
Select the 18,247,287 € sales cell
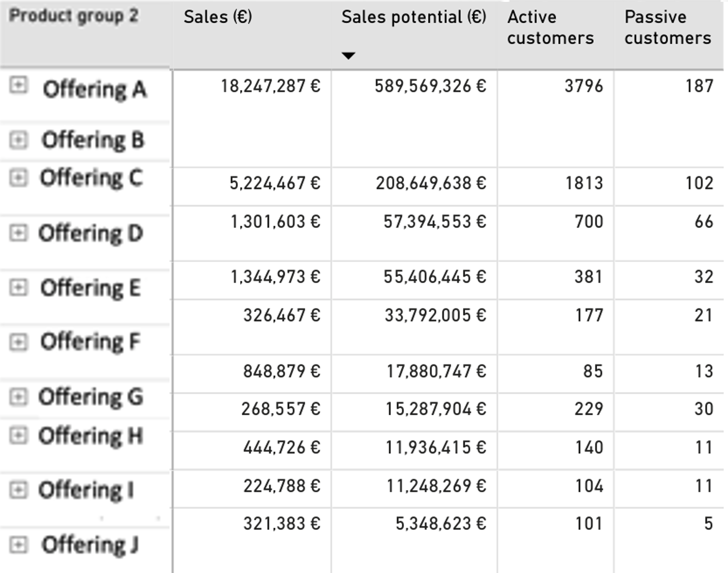click(270, 86)
